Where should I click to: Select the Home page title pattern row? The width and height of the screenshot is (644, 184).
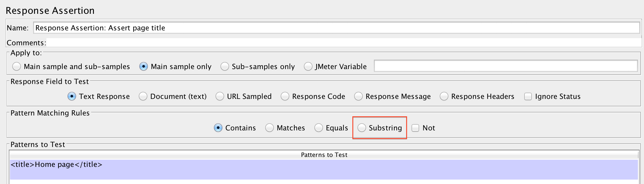324,165
